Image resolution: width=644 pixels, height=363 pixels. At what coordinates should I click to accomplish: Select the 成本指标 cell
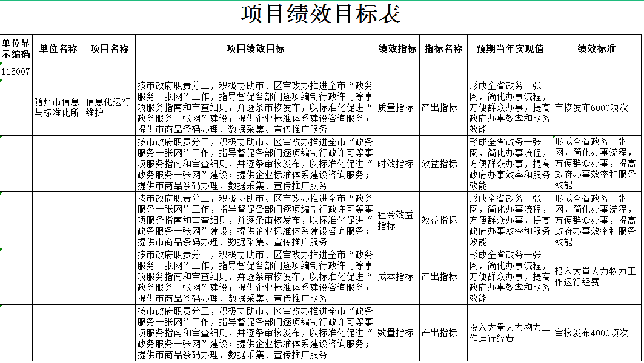[x=397, y=276]
